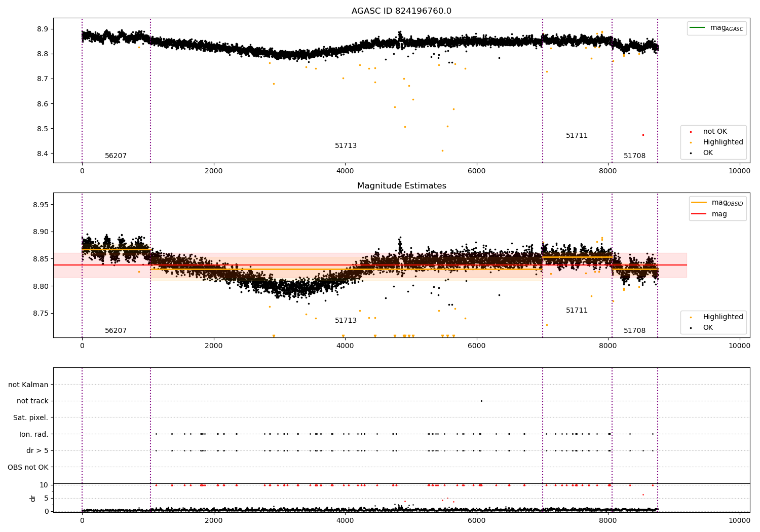This screenshot has height=532, width=760.
Task: Click the 8.95 y-tick of Magnitude Estimates panel
Action: pos(41,205)
